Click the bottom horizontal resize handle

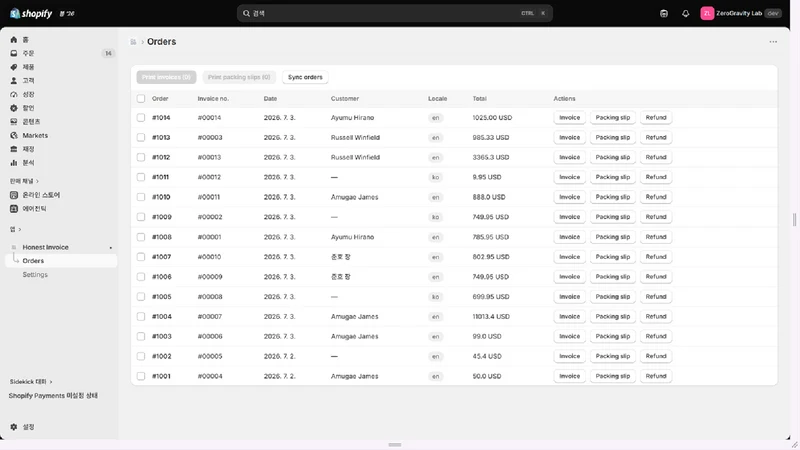pos(394,445)
